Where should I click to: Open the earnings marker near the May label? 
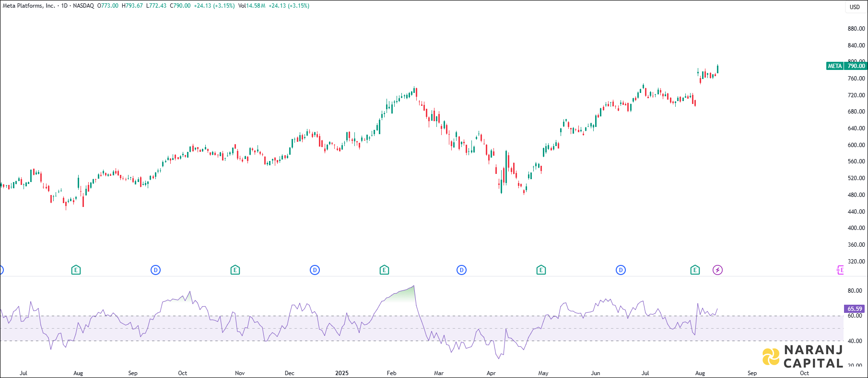541,270
